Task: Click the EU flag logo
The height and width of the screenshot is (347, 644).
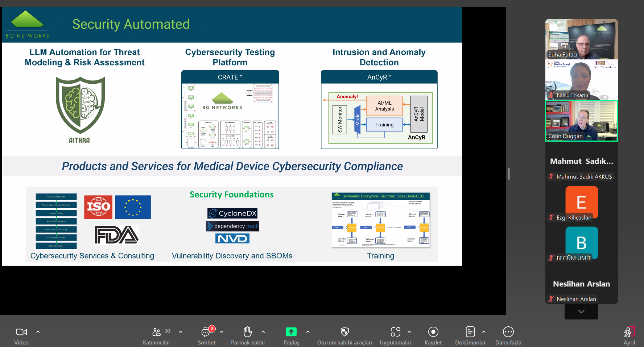Action: (x=133, y=207)
